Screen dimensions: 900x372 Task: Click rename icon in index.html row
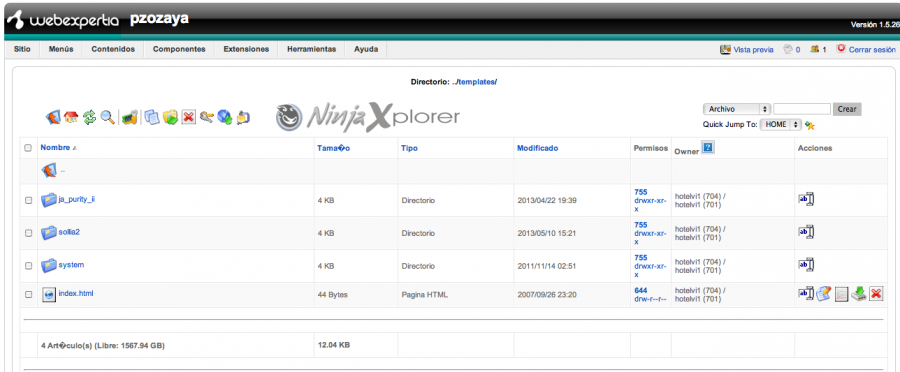pos(806,294)
